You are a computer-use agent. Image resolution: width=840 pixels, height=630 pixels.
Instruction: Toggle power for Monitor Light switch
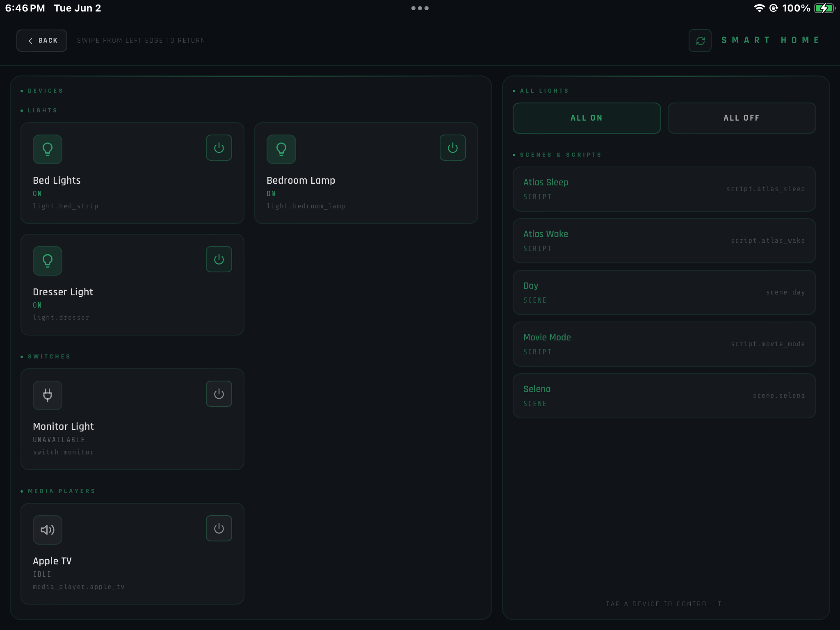(219, 394)
